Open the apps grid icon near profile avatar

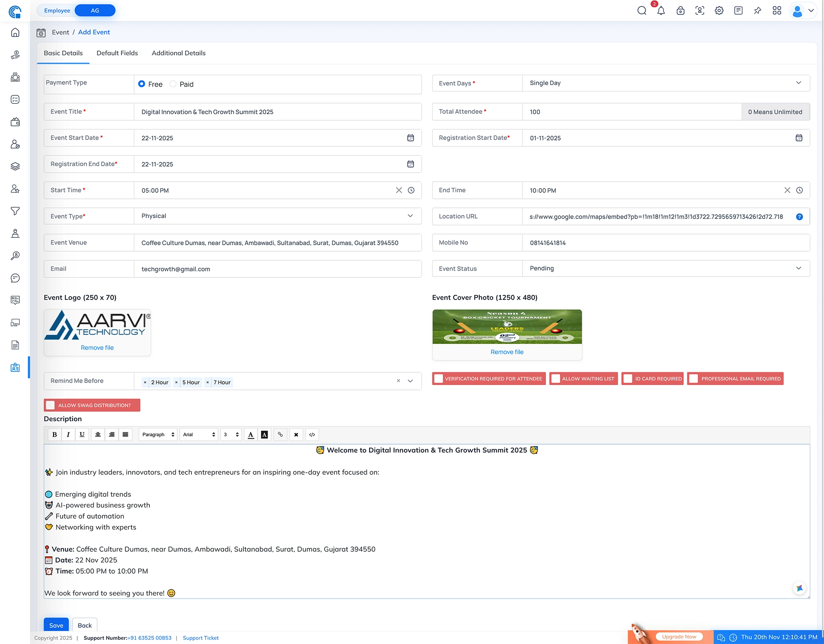[x=777, y=10]
